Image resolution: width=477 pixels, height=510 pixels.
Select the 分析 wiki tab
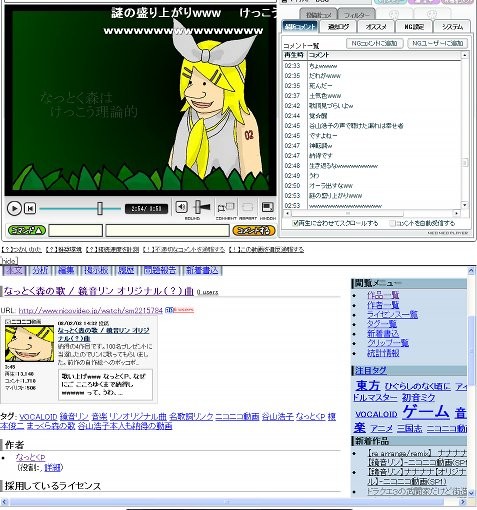point(40,270)
